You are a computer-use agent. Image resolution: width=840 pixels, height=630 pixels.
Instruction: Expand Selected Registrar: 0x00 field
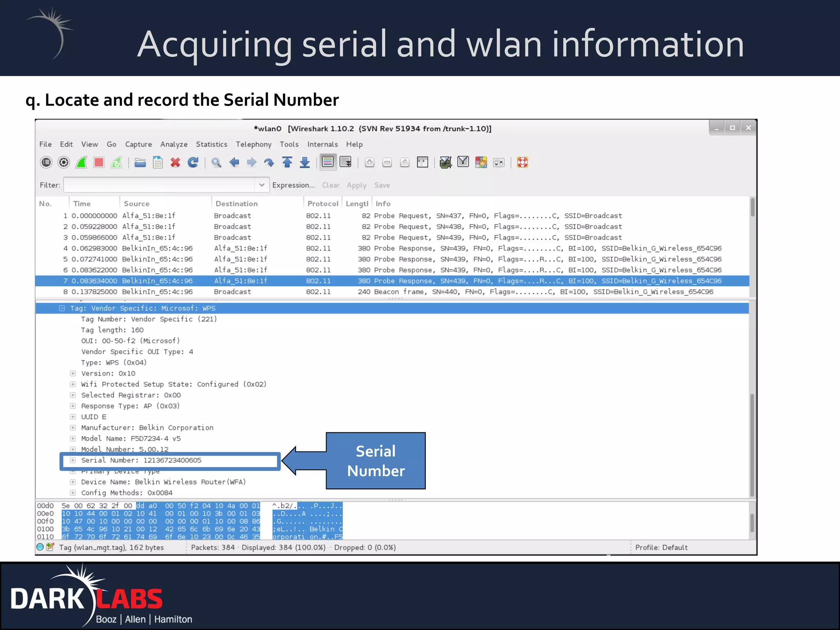[73, 395]
